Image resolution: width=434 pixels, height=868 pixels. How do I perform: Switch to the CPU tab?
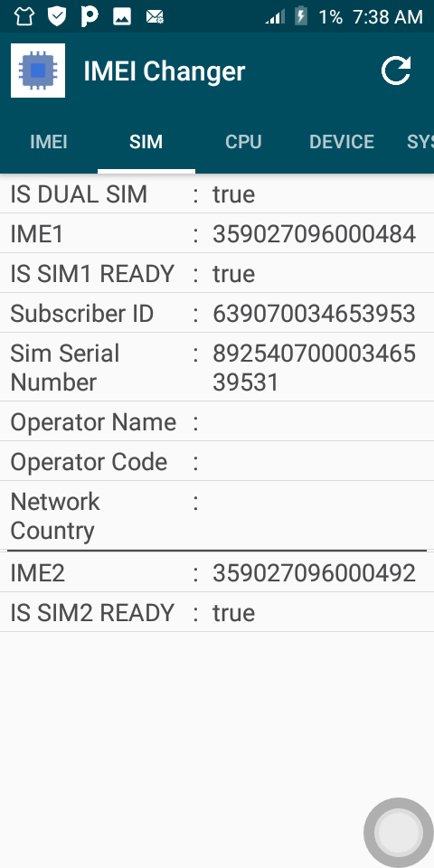tap(243, 142)
